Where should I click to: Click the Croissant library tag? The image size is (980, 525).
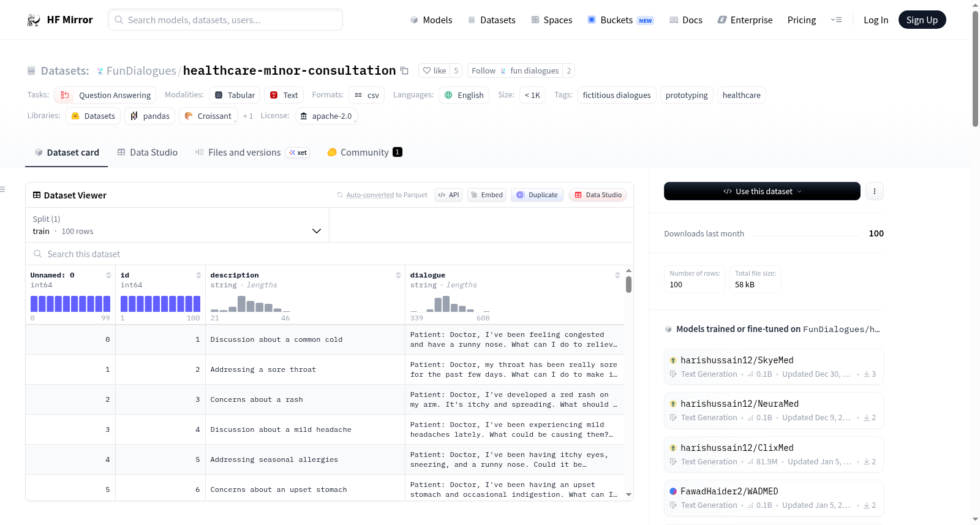coord(208,116)
